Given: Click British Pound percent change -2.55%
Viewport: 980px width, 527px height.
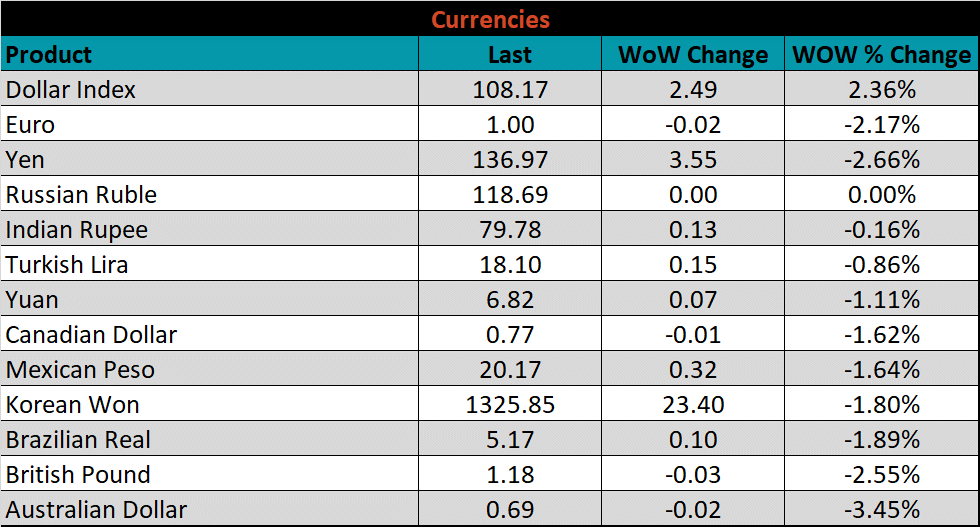Looking at the screenshot, I should click(881, 475).
